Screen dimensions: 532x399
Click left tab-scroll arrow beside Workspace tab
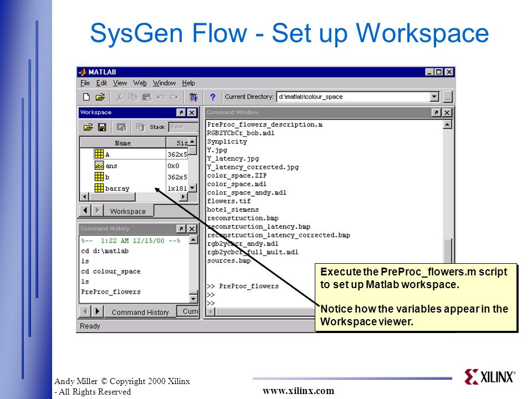[x=85, y=211]
